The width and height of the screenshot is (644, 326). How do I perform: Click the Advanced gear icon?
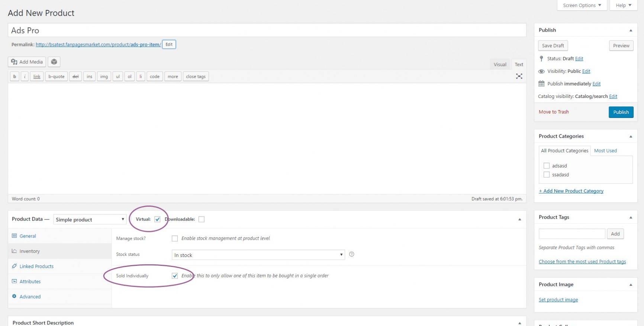(14, 296)
